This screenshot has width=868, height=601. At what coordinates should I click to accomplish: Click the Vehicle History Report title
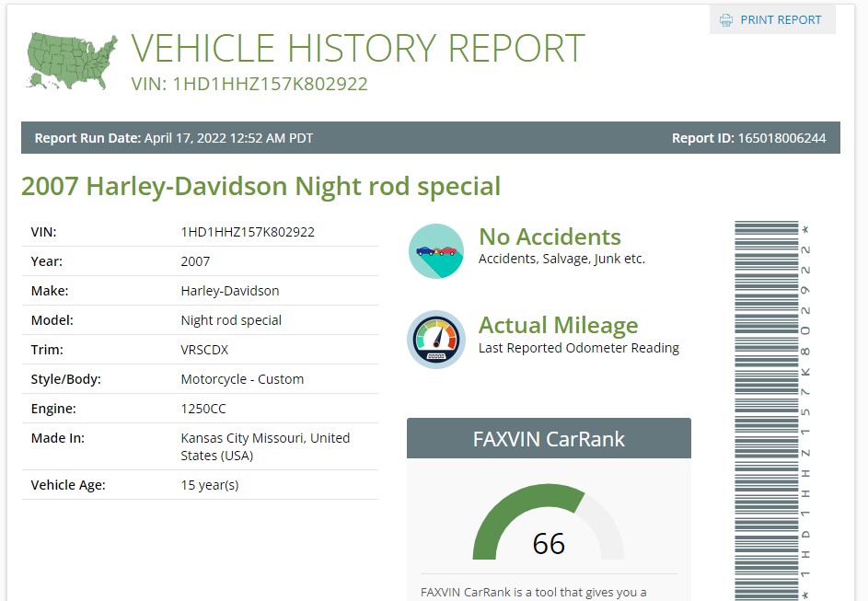click(x=358, y=48)
